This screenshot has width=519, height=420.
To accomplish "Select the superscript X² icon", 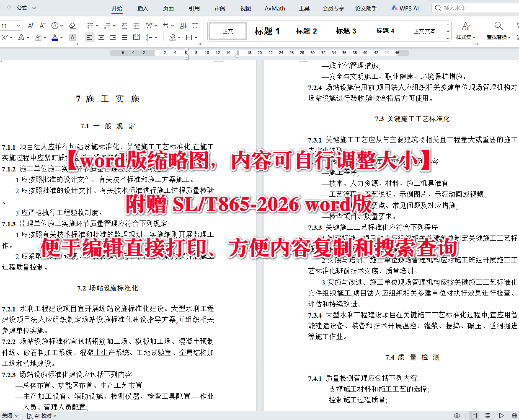I will 6,37.
